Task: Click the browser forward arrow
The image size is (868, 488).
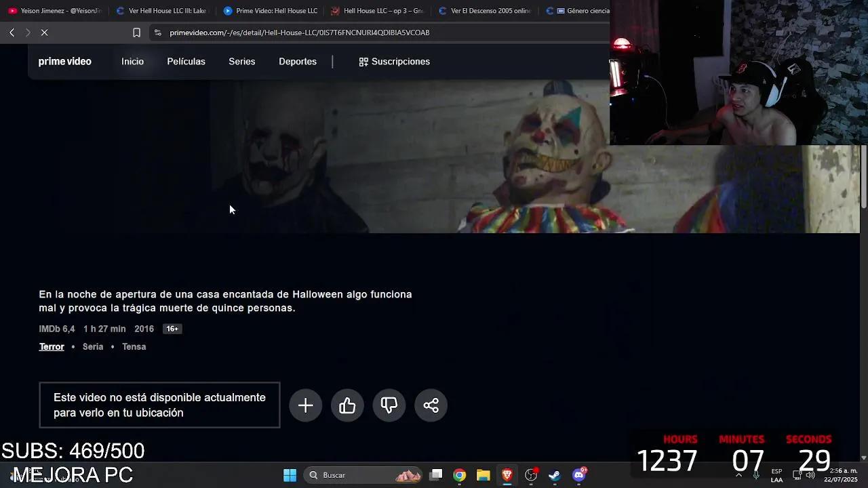Action: pos(28,33)
